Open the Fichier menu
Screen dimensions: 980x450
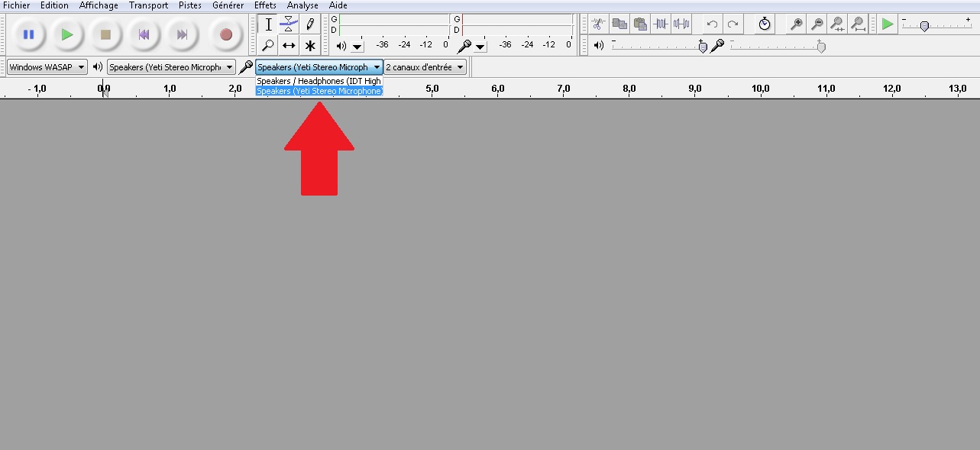point(17,5)
